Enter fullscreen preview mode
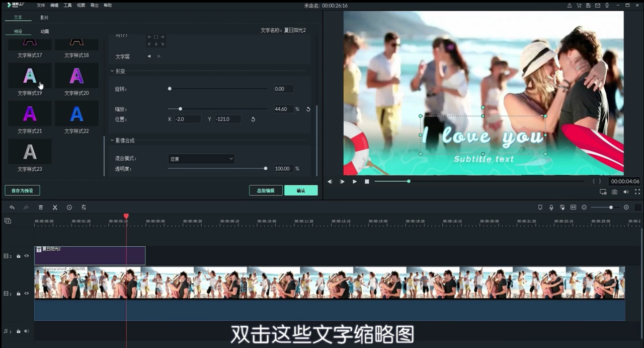 point(637,192)
